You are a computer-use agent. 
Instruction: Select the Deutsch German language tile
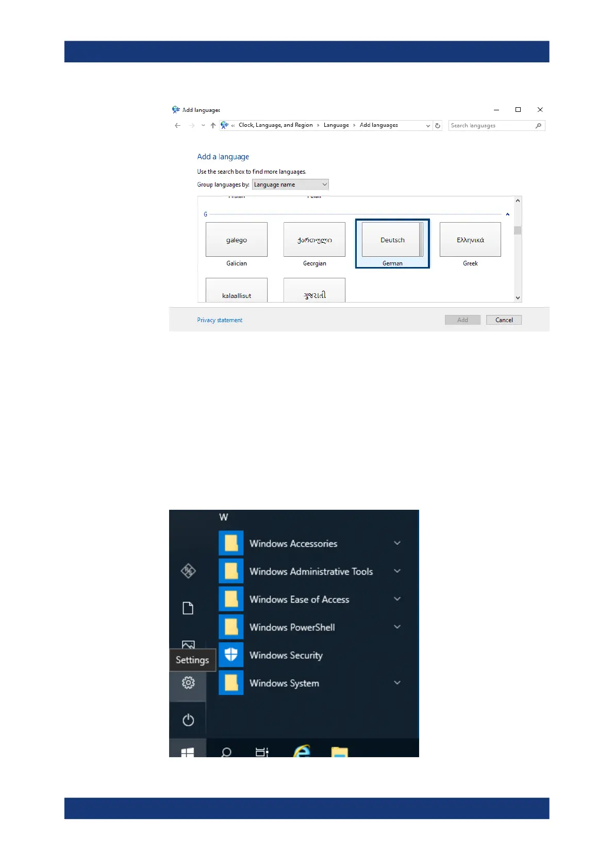392,244
